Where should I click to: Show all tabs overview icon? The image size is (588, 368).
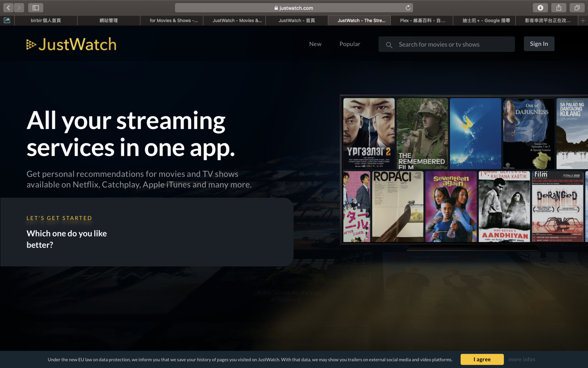click(x=577, y=8)
